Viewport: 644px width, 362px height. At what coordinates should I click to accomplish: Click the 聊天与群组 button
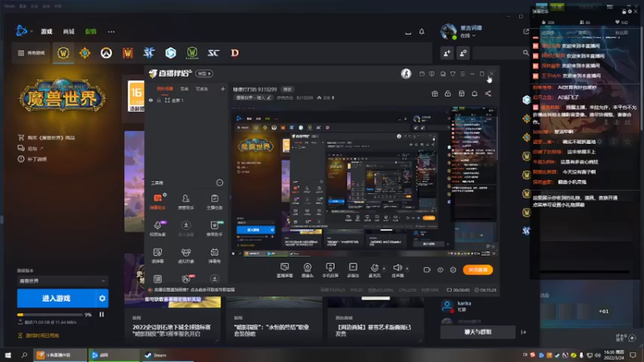pos(477,332)
